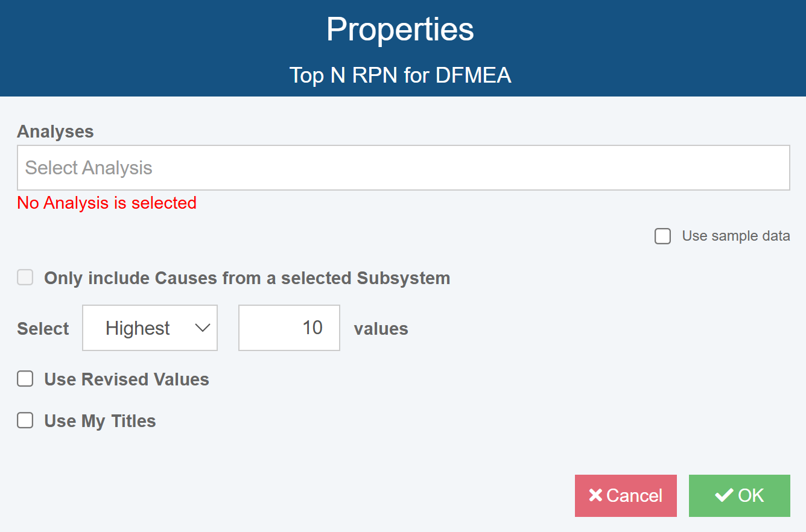Click the Properties dialog title

click(x=400, y=29)
